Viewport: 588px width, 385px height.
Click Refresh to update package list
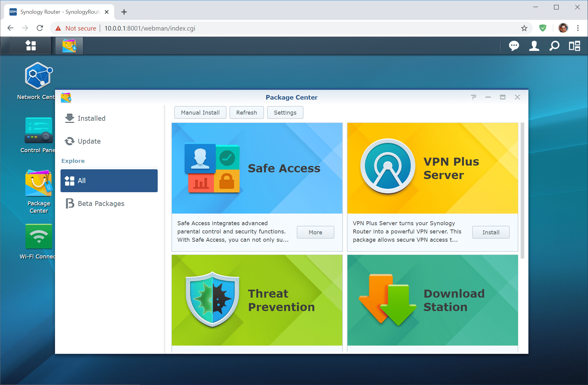[x=246, y=112]
